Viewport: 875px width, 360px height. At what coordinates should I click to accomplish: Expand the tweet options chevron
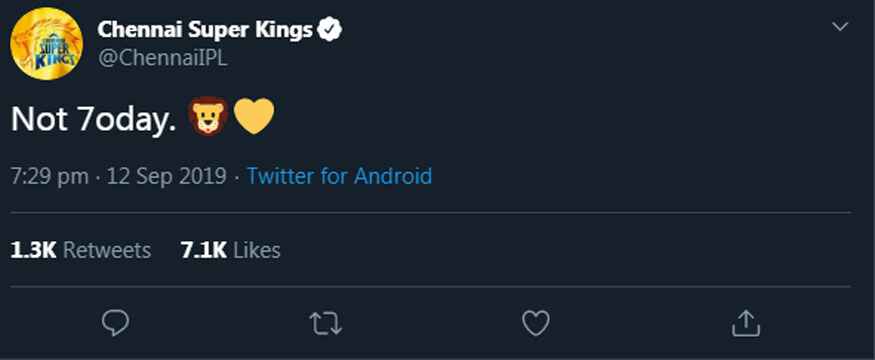840,27
